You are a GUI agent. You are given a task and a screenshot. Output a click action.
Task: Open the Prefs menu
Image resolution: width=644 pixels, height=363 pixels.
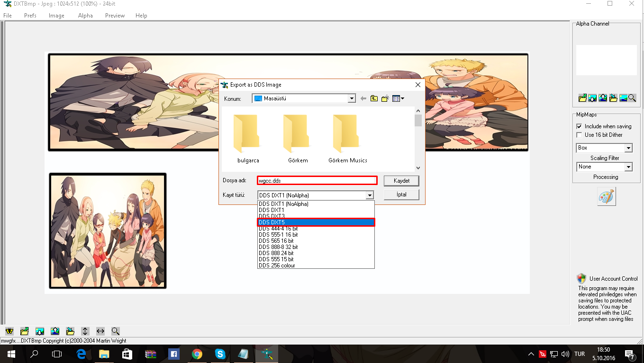[30, 16]
